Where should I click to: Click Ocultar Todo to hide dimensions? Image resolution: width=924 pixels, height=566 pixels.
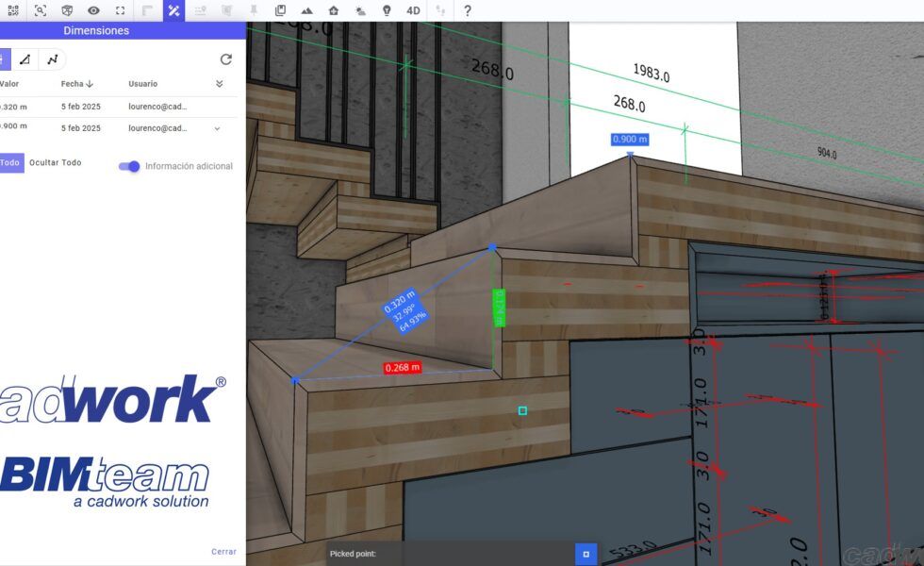55,162
